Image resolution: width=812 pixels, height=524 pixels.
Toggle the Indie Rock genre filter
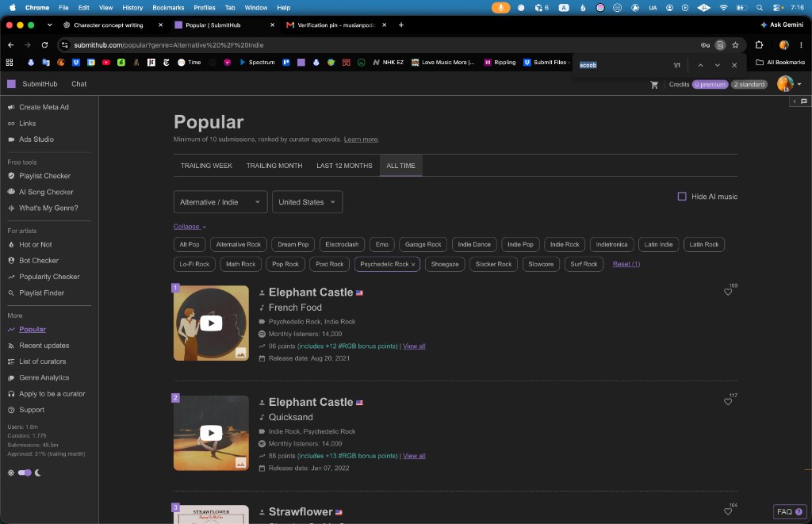565,244
